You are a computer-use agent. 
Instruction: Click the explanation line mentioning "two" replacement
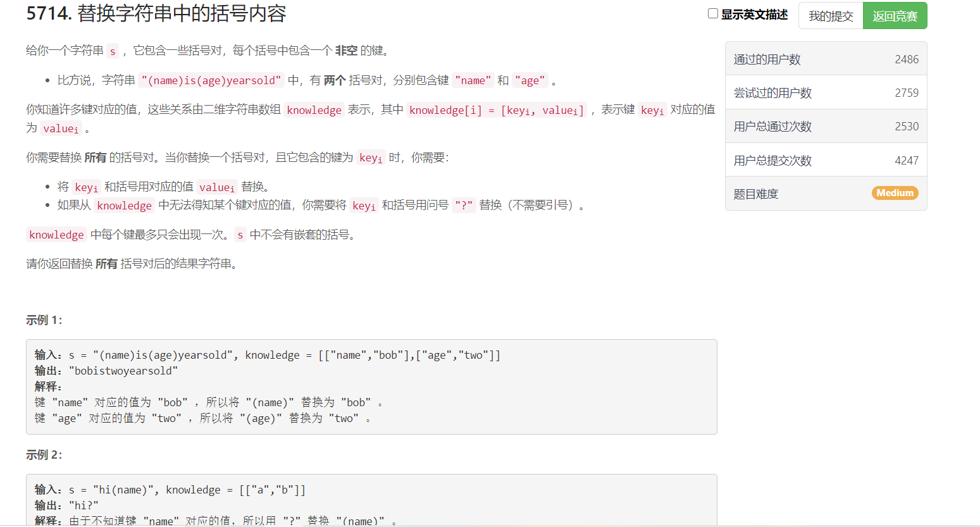tap(203, 418)
